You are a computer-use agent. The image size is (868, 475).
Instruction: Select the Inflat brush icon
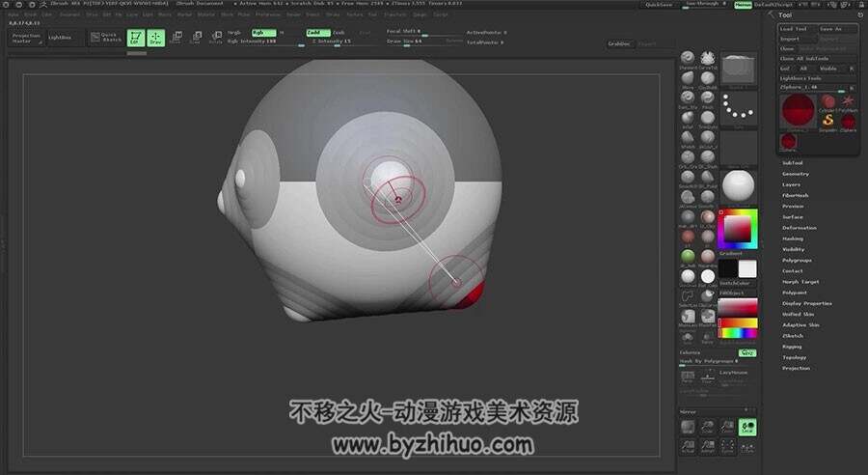[688, 118]
